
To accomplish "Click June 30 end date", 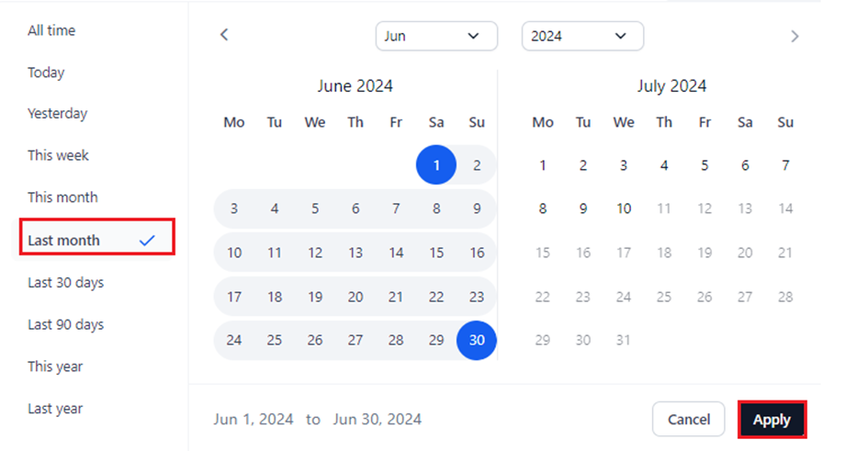I will [x=477, y=340].
